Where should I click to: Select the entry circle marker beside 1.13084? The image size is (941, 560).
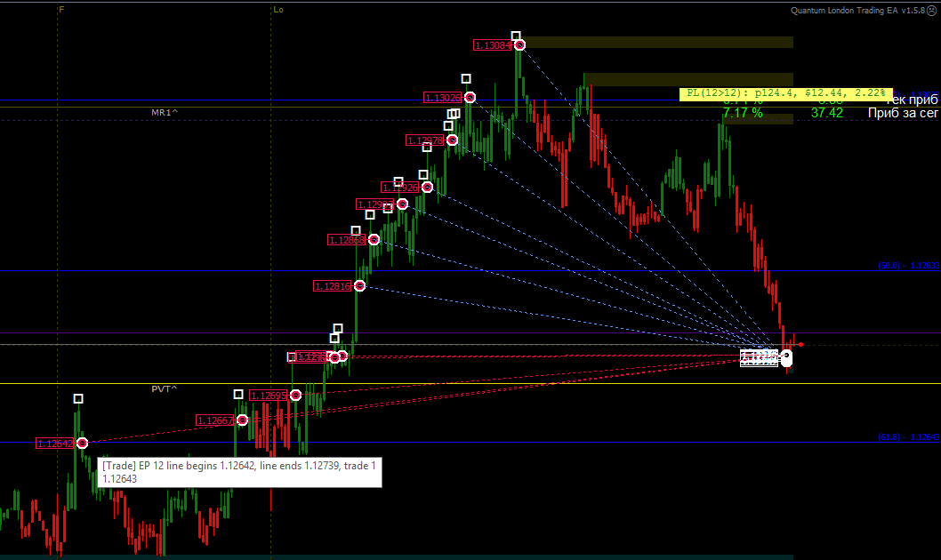tap(519, 45)
